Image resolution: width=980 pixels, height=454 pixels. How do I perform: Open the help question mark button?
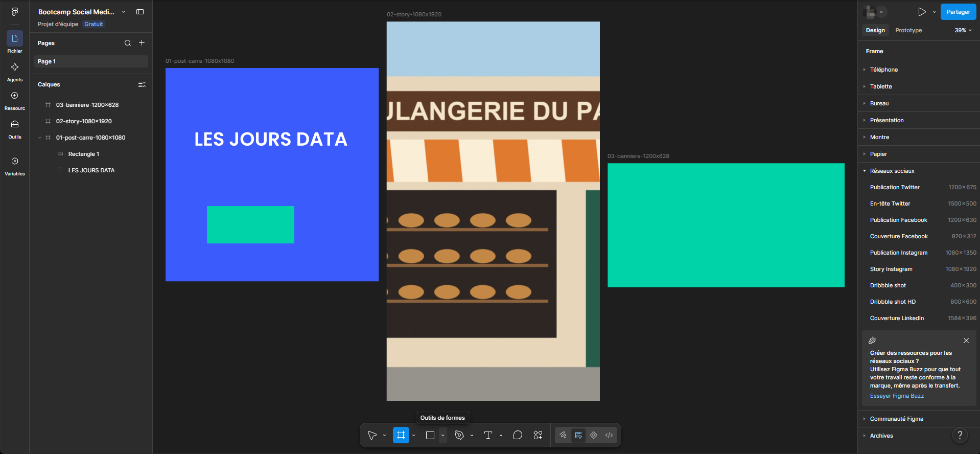pyautogui.click(x=960, y=435)
